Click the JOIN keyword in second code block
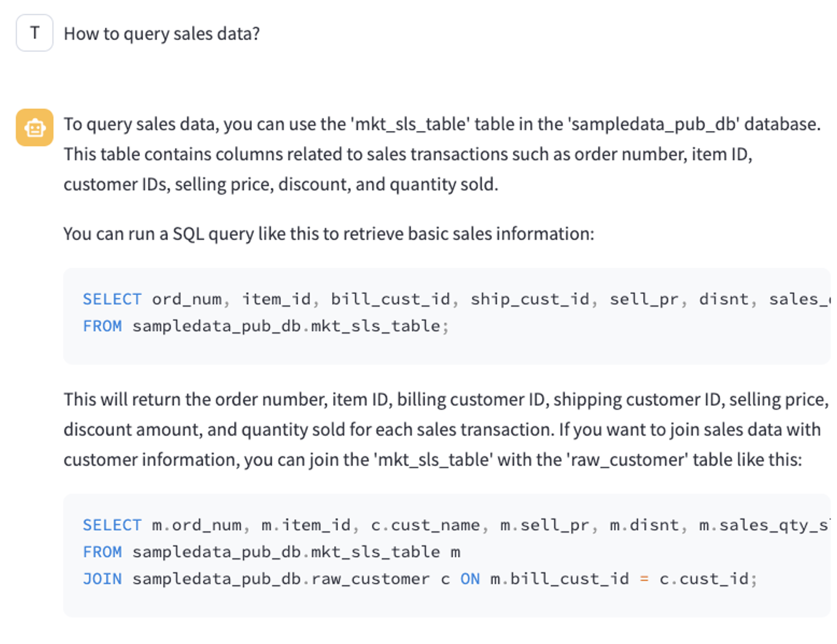Image resolution: width=837 pixels, height=644 pixels. [x=102, y=579]
